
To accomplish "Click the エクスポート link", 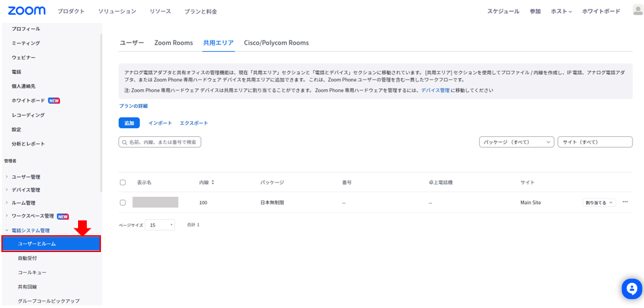I will tap(194, 123).
